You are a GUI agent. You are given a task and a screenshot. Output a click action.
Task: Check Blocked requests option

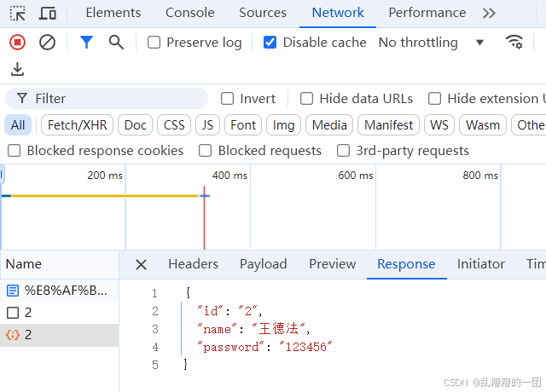pyautogui.click(x=205, y=151)
